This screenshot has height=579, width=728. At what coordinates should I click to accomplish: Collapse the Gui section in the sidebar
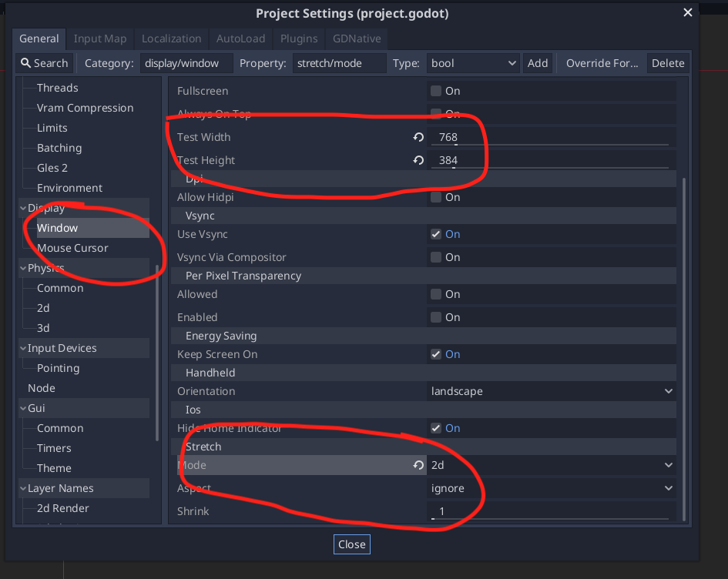point(23,407)
